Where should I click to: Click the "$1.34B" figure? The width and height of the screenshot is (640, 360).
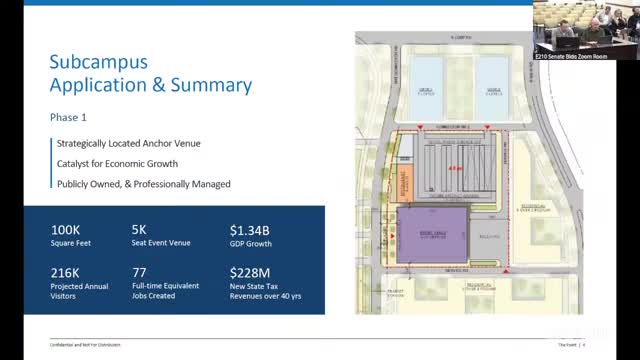point(249,231)
